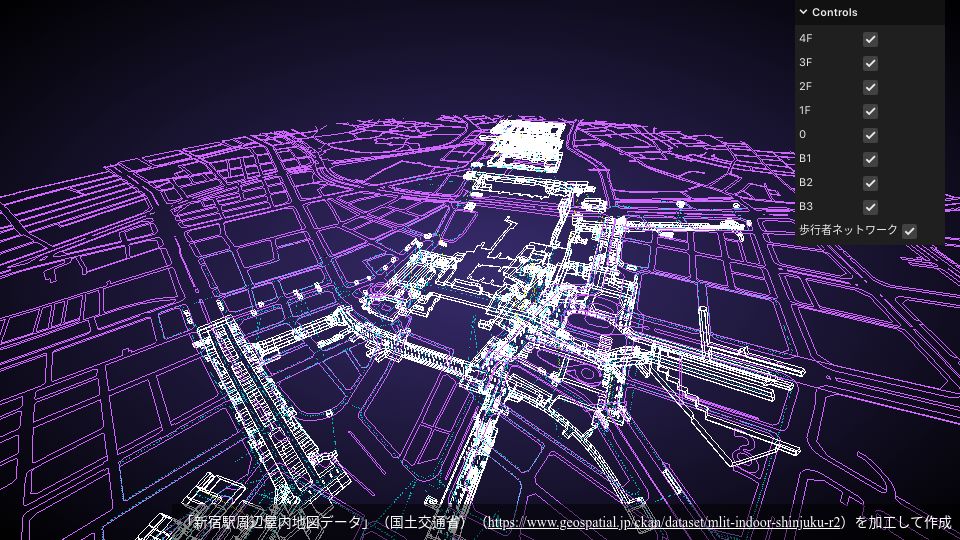Image resolution: width=960 pixels, height=540 pixels.
Task: Click the Controls panel title
Action: click(x=834, y=12)
